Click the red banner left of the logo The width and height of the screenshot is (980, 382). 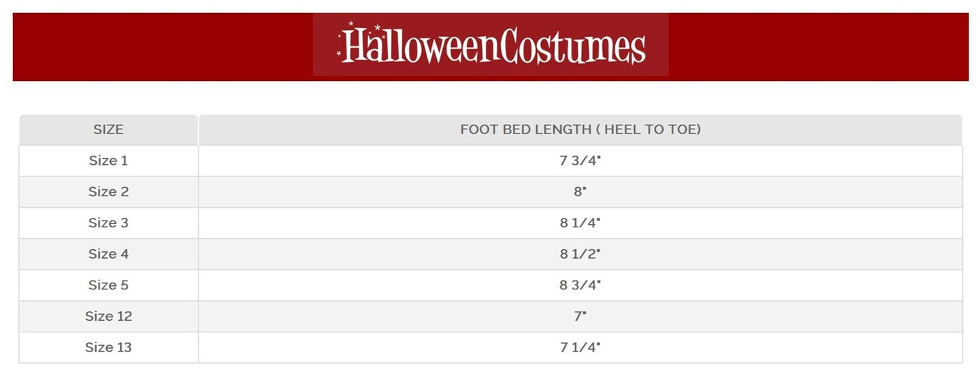pos(163,46)
